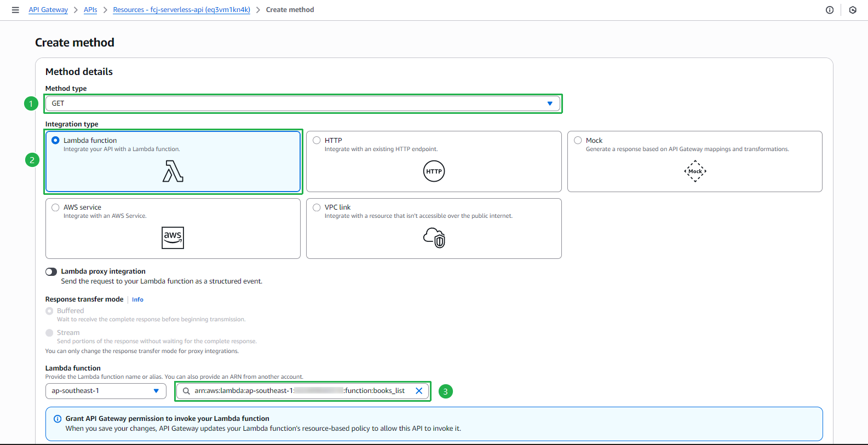
Task: Open the ap-southeast-1 region dropdown
Action: coord(106,391)
